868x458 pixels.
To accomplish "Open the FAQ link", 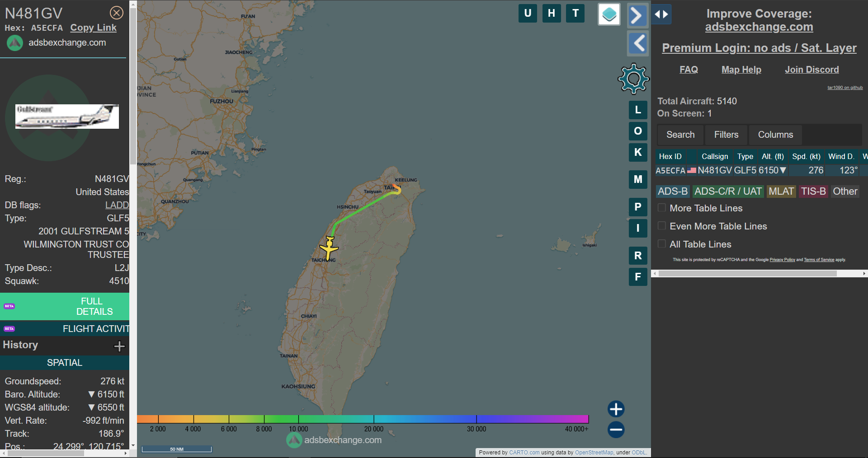I will (689, 70).
